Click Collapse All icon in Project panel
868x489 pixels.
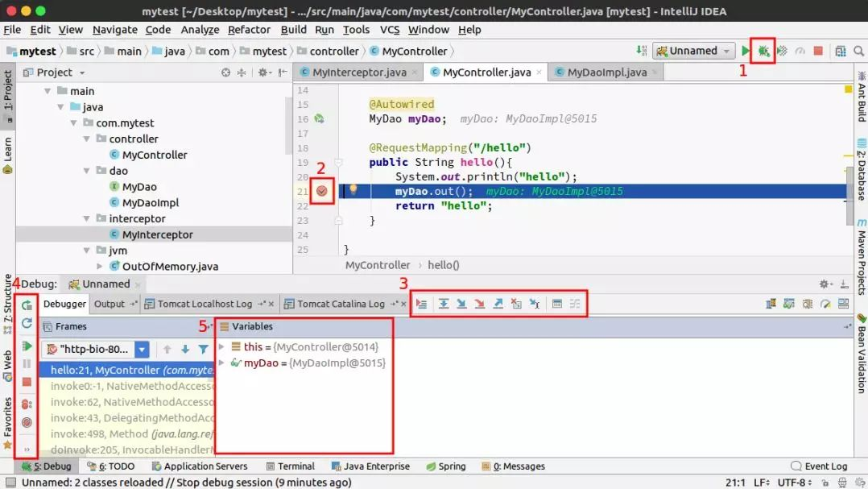pyautogui.click(x=242, y=73)
